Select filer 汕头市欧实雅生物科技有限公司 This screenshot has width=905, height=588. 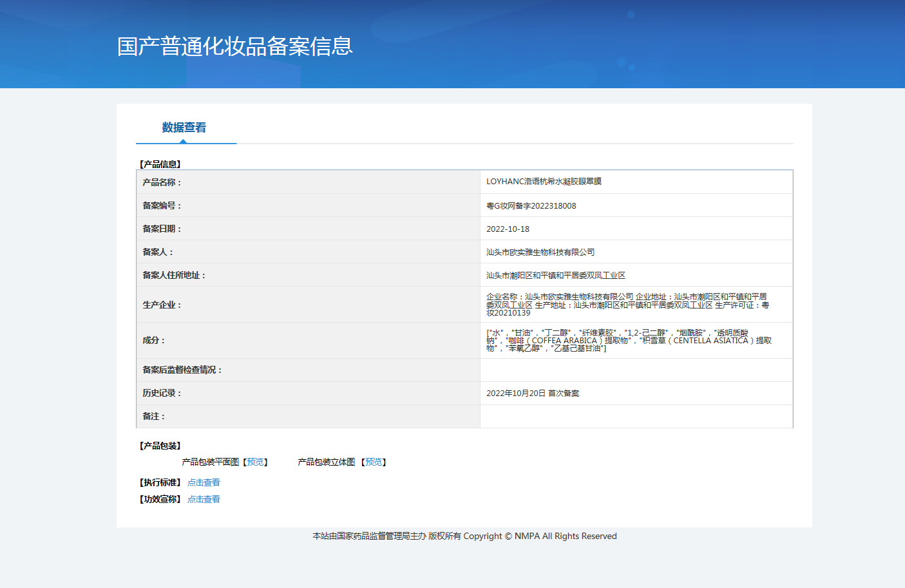pos(540,252)
